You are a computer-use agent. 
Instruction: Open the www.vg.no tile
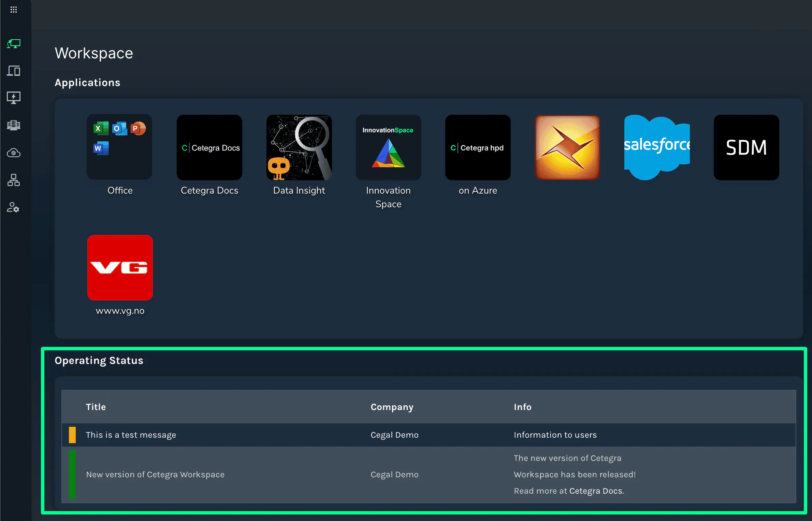coord(120,268)
